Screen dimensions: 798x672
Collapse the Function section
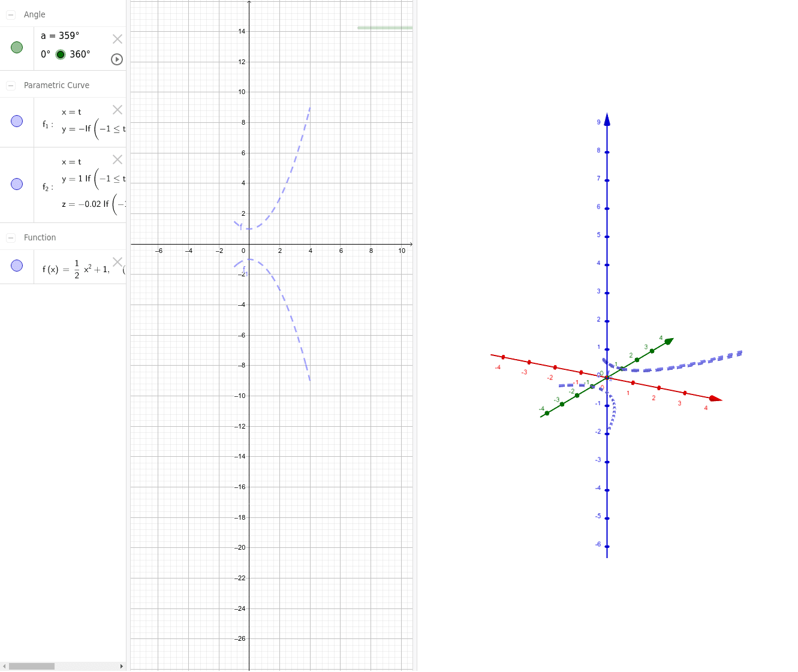point(10,237)
